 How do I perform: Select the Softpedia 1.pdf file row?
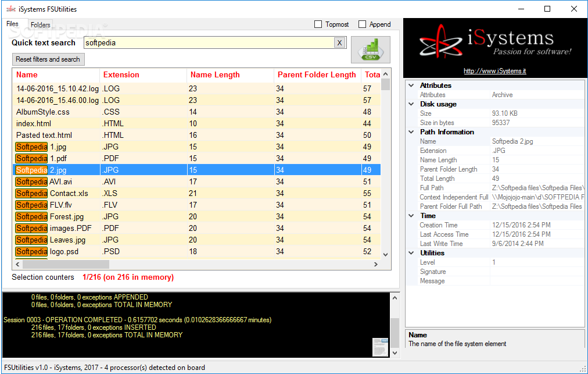click(197, 158)
